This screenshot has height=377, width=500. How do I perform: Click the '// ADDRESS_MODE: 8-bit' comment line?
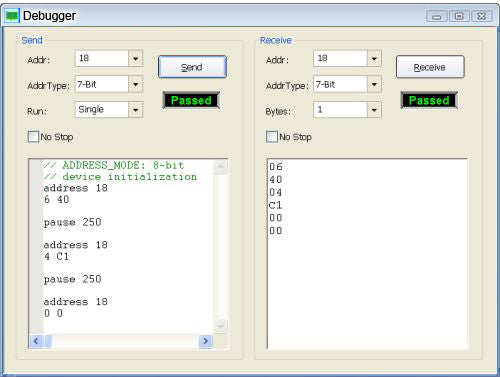coord(114,165)
